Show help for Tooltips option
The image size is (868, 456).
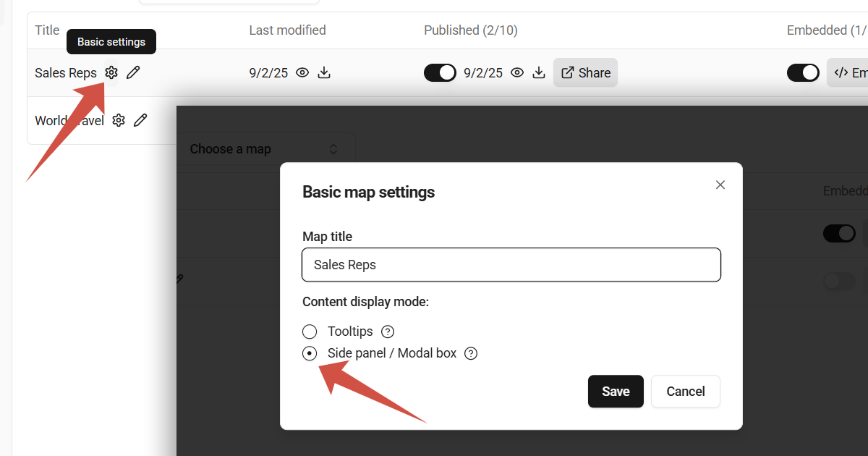[388, 332]
